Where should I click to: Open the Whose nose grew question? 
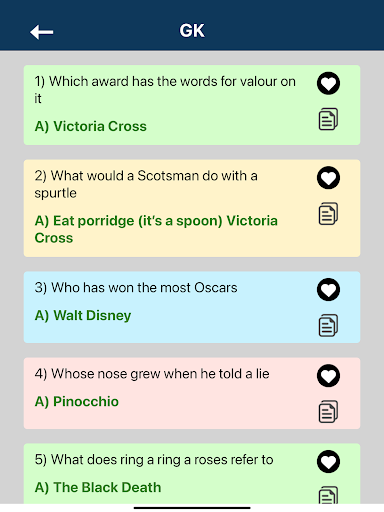(152, 374)
